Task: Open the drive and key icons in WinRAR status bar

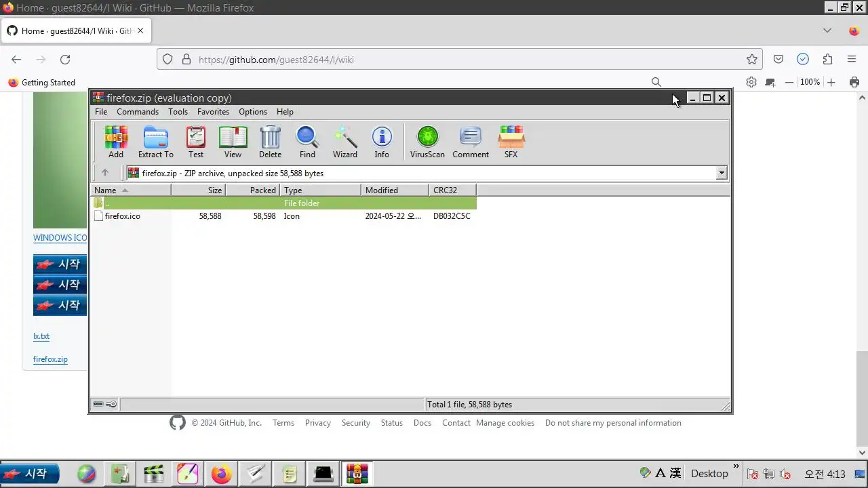Action: click(105, 404)
